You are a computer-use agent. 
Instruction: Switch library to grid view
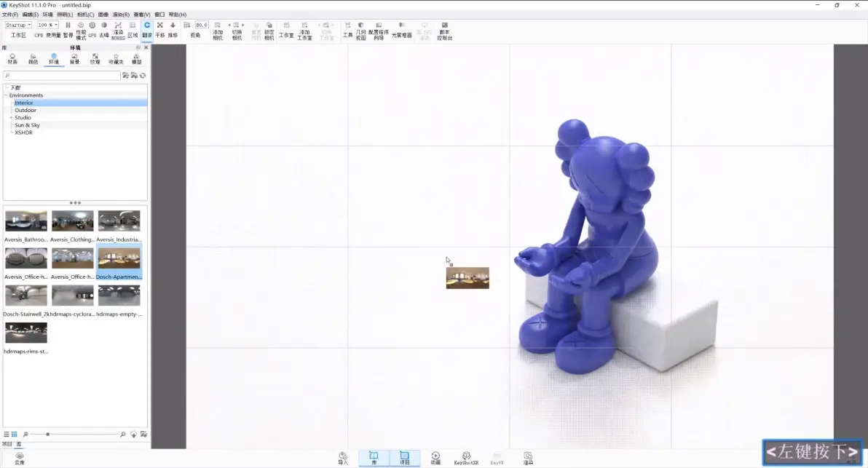[x=15, y=435]
